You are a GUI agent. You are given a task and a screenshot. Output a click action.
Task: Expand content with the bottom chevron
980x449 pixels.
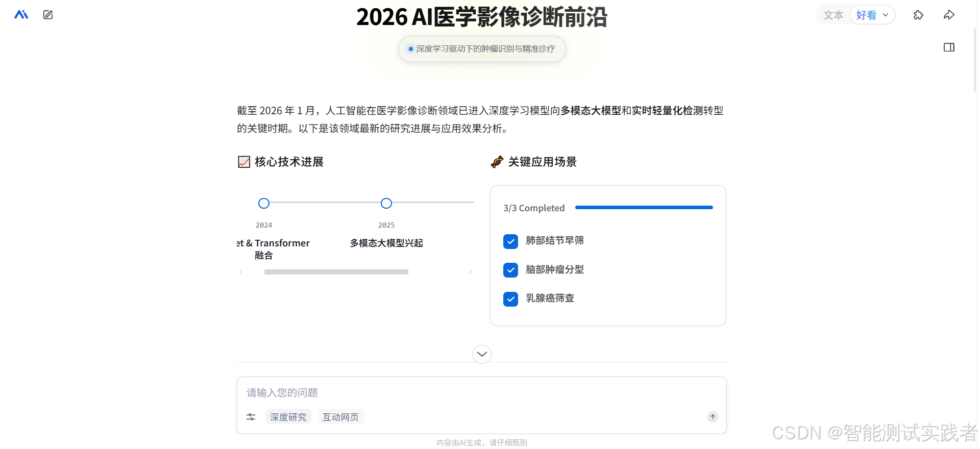click(481, 354)
